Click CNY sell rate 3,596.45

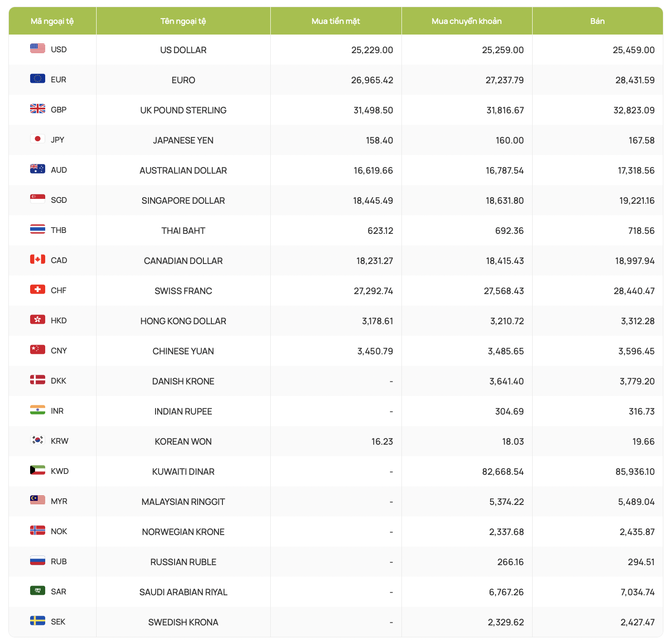coord(636,351)
